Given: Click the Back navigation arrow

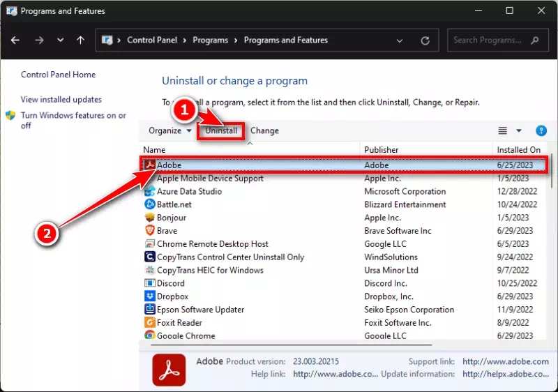Looking at the screenshot, I should 15,40.
